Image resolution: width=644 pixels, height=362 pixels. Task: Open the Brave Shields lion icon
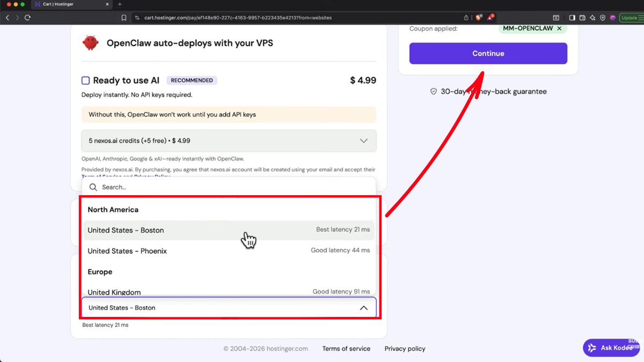pos(478,18)
